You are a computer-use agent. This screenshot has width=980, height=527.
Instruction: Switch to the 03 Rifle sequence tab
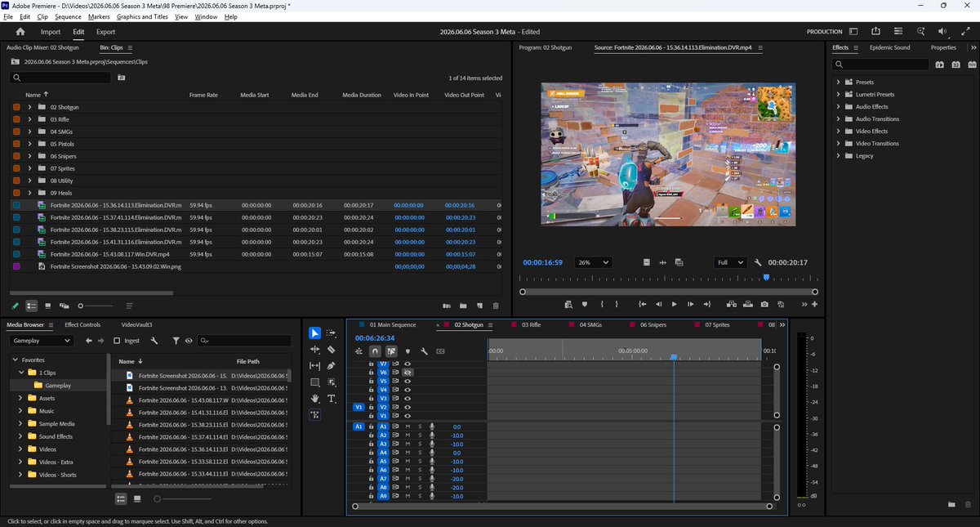tap(531, 324)
